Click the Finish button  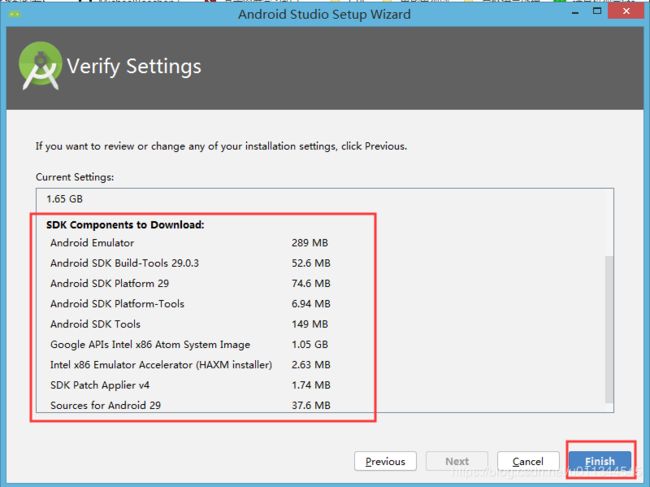(x=600, y=461)
